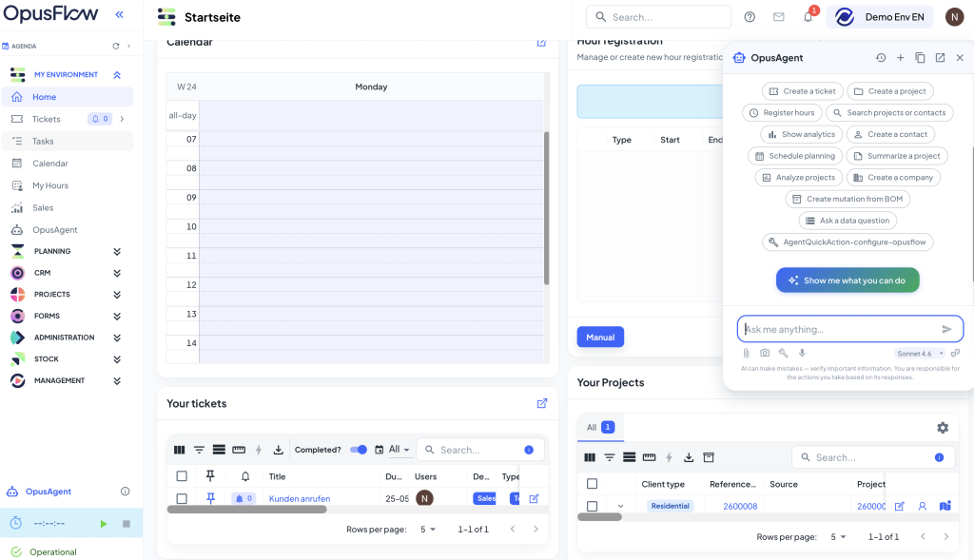Collapse the sidebar with double-chevron icon

119,14
